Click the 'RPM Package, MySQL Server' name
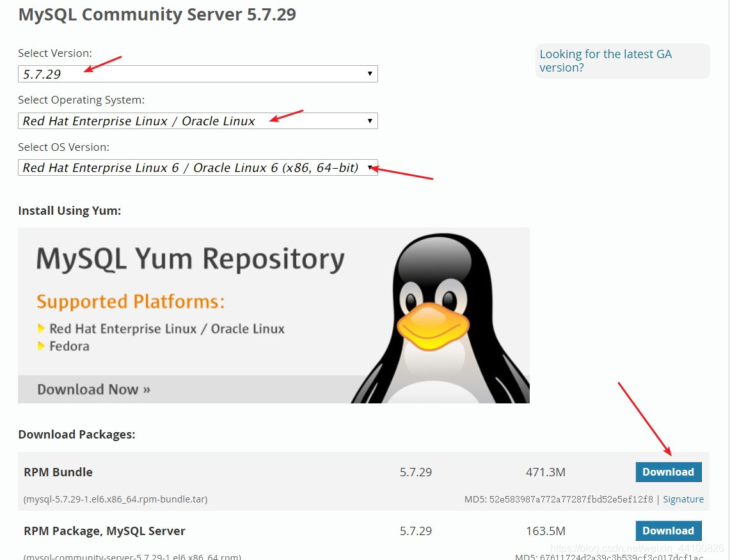 click(x=104, y=531)
